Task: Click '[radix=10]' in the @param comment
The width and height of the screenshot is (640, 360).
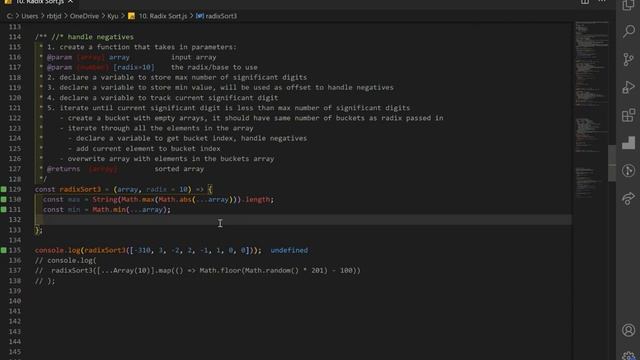Action: 134,67
